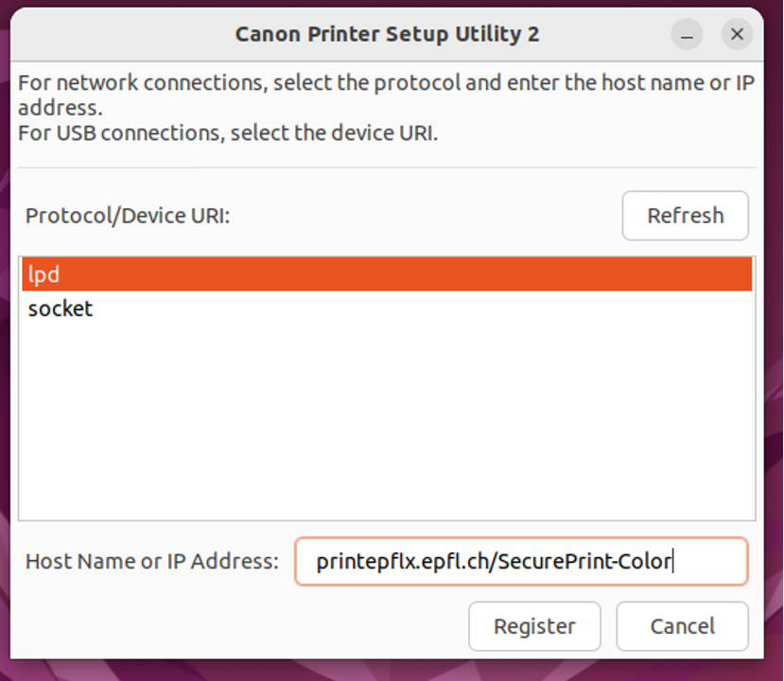The height and width of the screenshot is (681, 784).
Task: Minimize the Canon Printer Setup Utility window
Action: [x=688, y=35]
